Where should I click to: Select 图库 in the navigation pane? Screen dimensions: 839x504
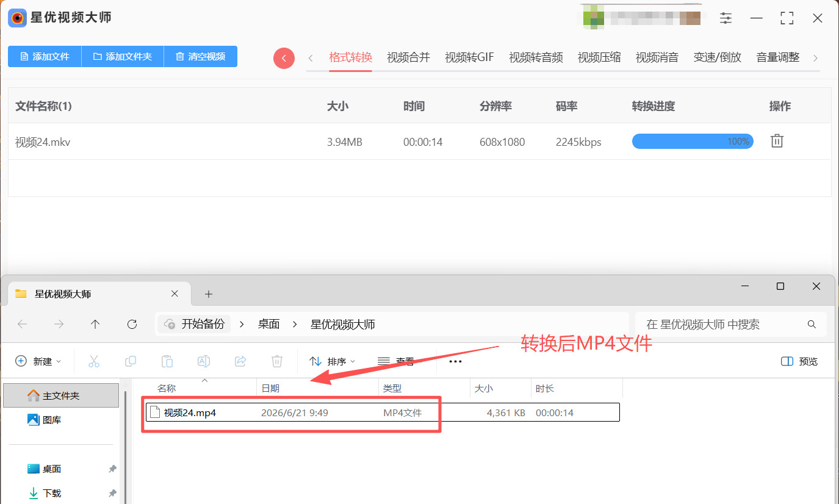point(52,420)
